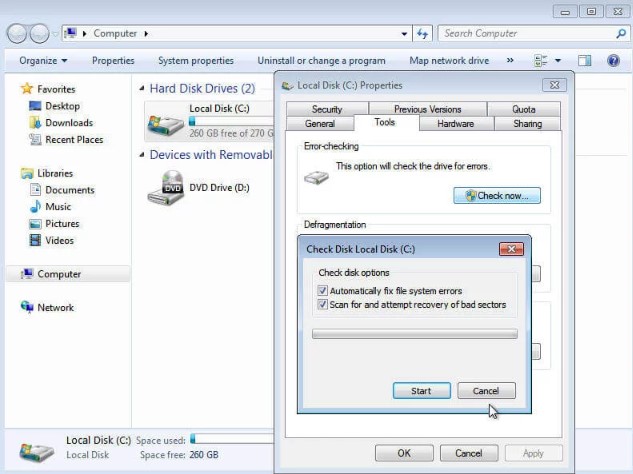This screenshot has width=633, height=474.
Task: Click Cancel in the Properties dialog
Action: (x=469, y=453)
